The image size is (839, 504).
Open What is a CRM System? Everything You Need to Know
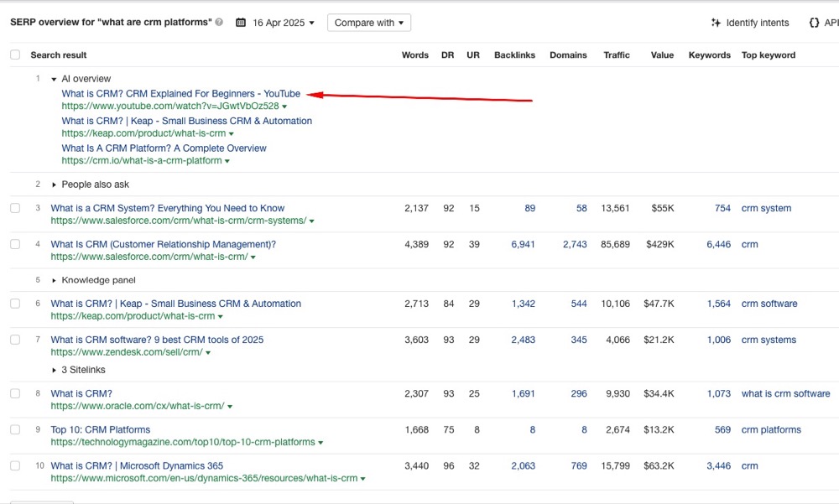pos(168,208)
